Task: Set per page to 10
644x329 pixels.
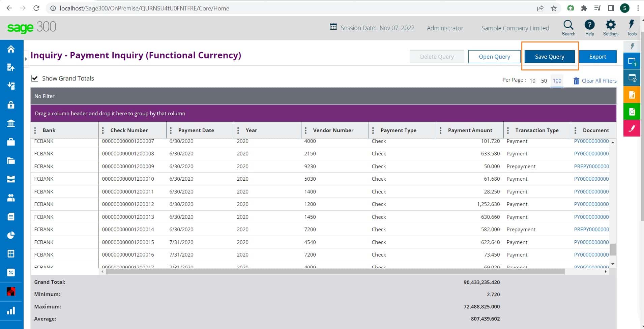Action: [x=532, y=81]
